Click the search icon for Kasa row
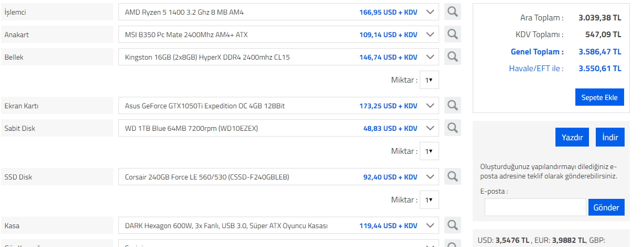Screen dimensions: 644x247 (x=452, y=226)
